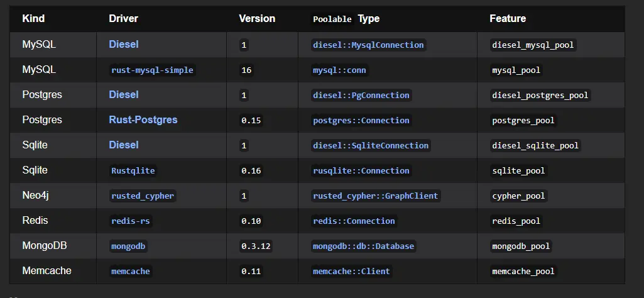Image resolution: width=644 pixels, height=298 pixels.
Task: Open diesel::MysqlConnection type link
Action: click(x=368, y=45)
